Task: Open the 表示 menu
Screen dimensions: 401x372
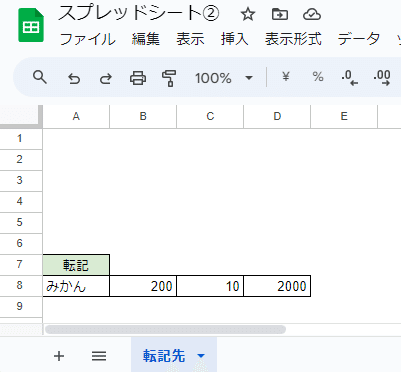Action: (x=190, y=39)
